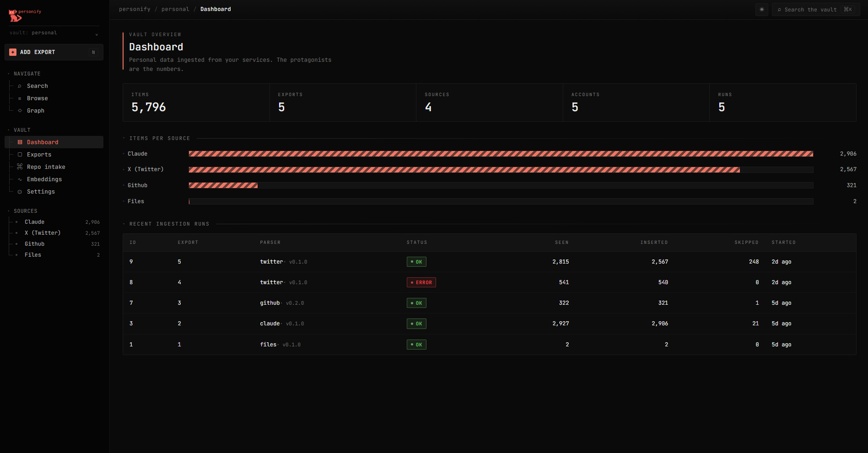Click 'claude' parser name in run 3
The width and height of the screenshot is (868, 453).
(x=270, y=324)
